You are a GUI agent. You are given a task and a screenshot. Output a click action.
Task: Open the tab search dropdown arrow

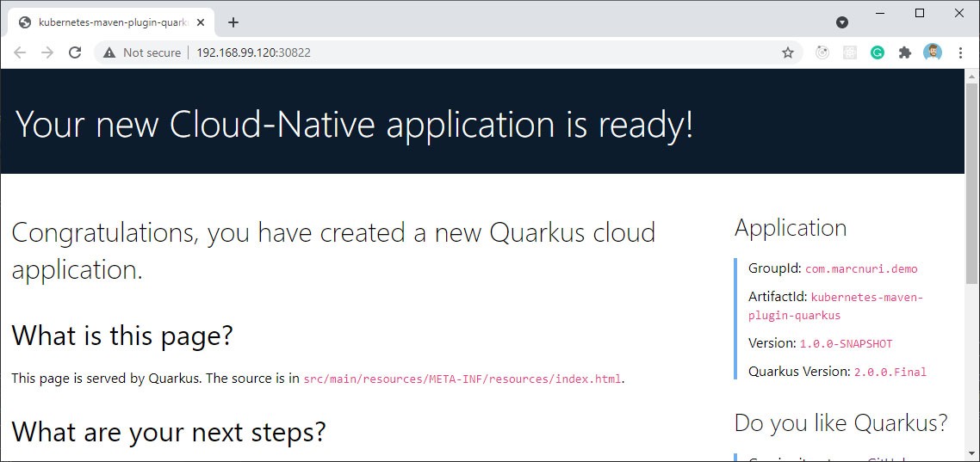coord(842,22)
